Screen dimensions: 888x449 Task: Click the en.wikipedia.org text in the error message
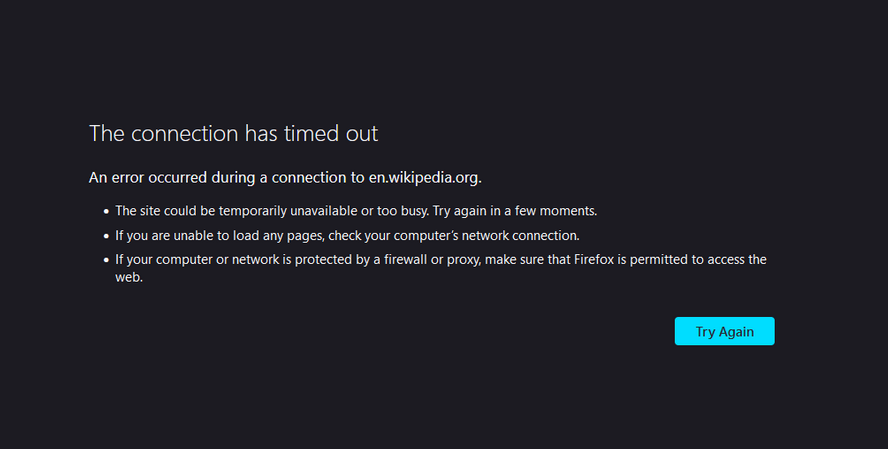tap(425, 178)
